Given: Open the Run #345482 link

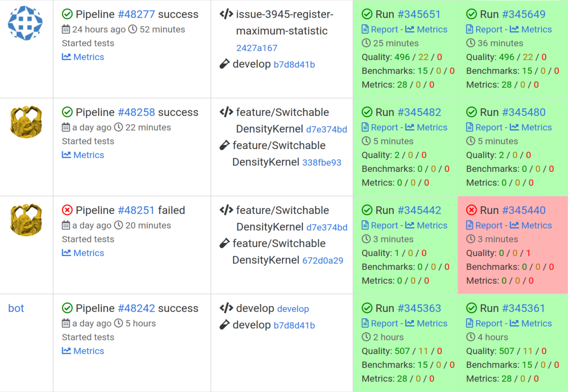Looking at the screenshot, I should [x=419, y=112].
